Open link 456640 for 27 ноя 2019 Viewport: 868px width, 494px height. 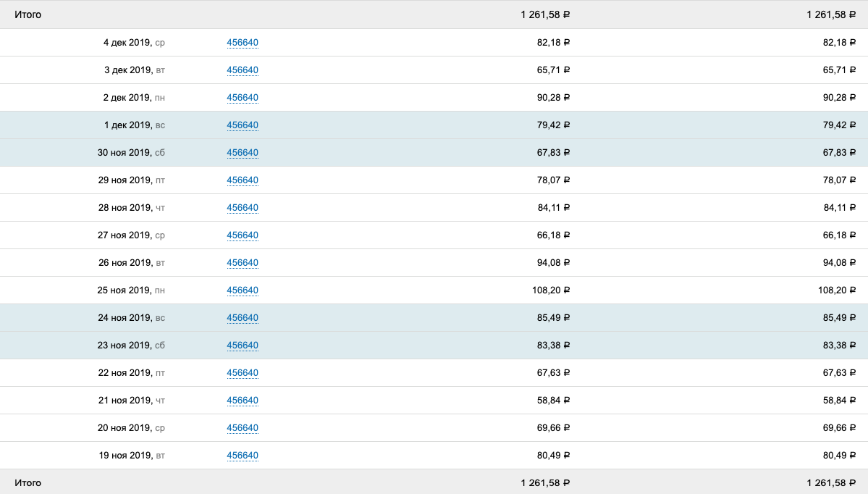243,235
